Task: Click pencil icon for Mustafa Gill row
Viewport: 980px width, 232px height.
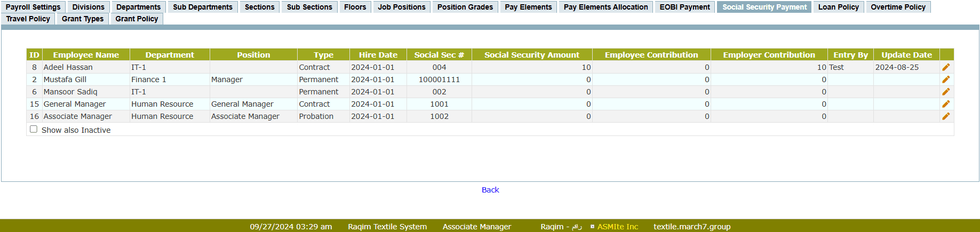Action: 946,79
